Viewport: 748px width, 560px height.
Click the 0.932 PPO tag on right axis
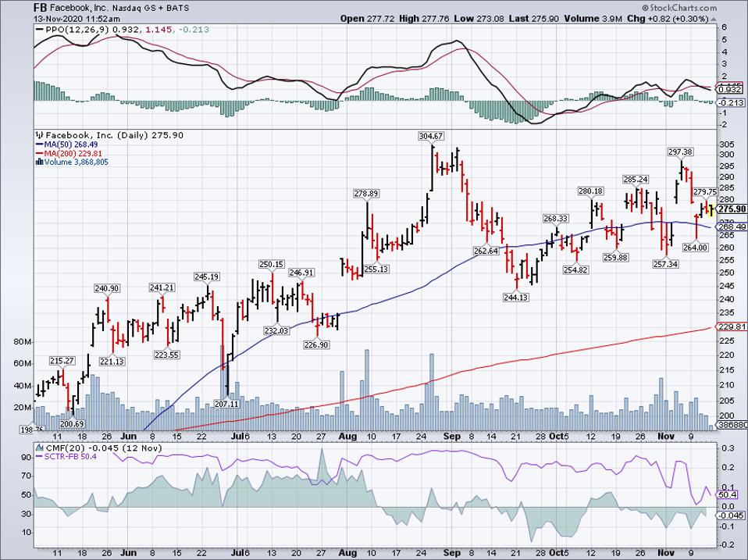point(730,89)
